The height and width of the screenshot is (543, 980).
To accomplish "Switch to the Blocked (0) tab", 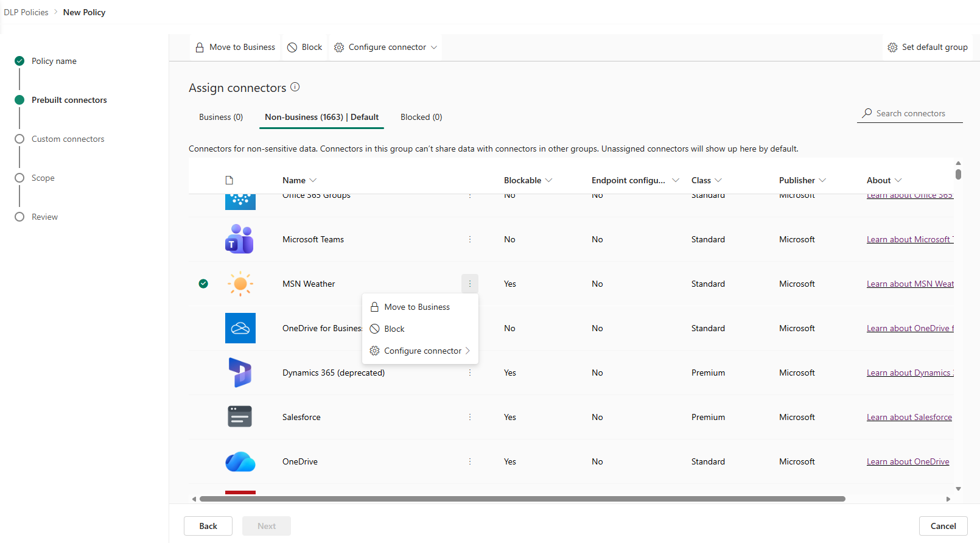I will coord(421,117).
